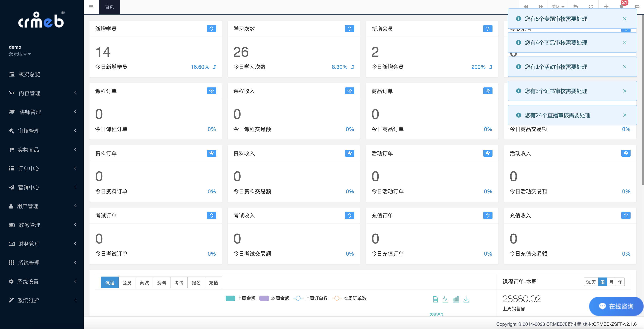Switch to the 课程 chart tab
This screenshot has height=329, width=644.
(x=110, y=283)
